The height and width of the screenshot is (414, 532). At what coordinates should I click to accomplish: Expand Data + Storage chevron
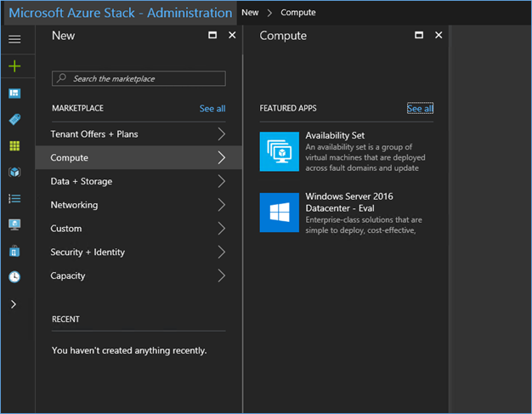pos(222,181)
